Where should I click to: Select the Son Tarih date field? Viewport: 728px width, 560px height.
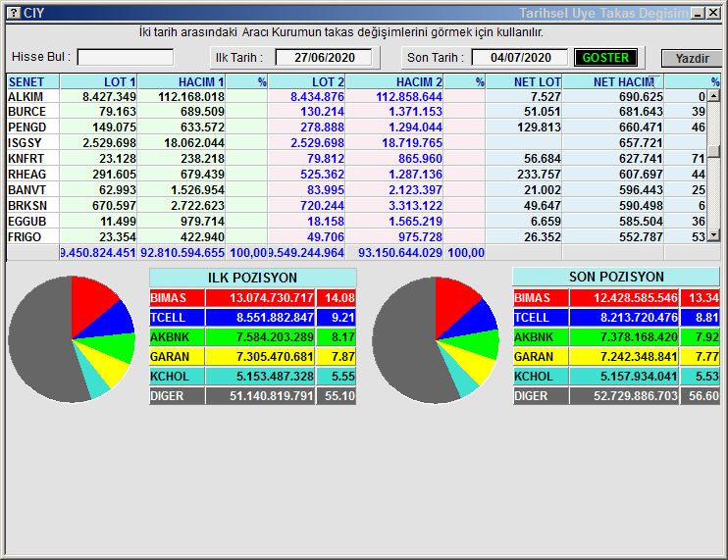(x=520, y=58)
